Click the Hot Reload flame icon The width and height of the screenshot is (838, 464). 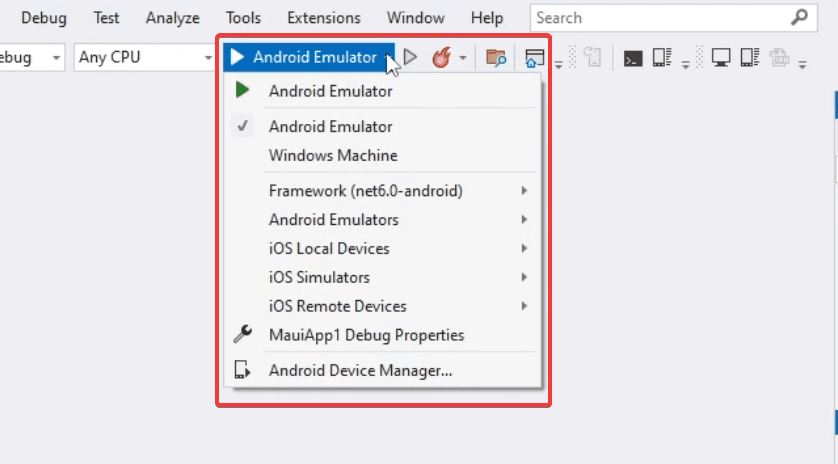pyautogui.click(x=441, y=57)
